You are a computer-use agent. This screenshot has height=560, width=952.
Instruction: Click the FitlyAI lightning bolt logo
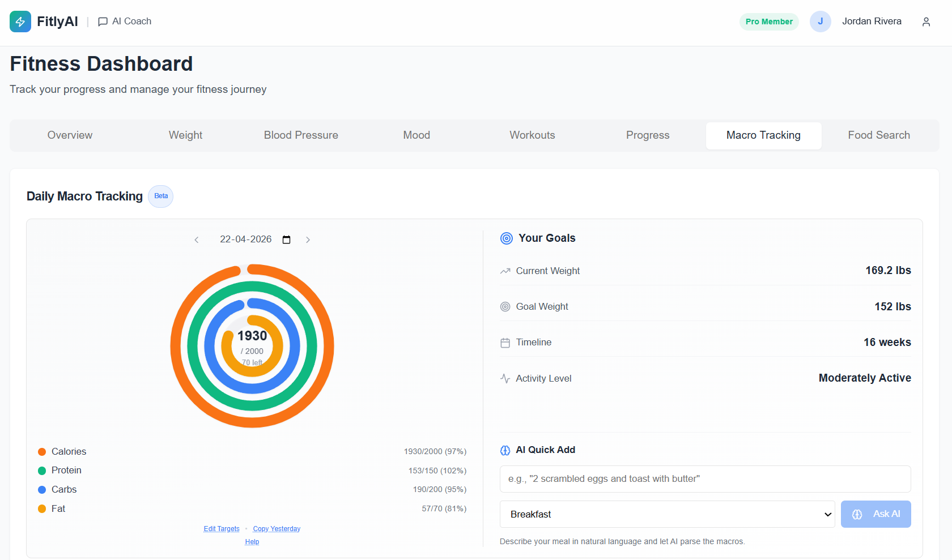20,21
